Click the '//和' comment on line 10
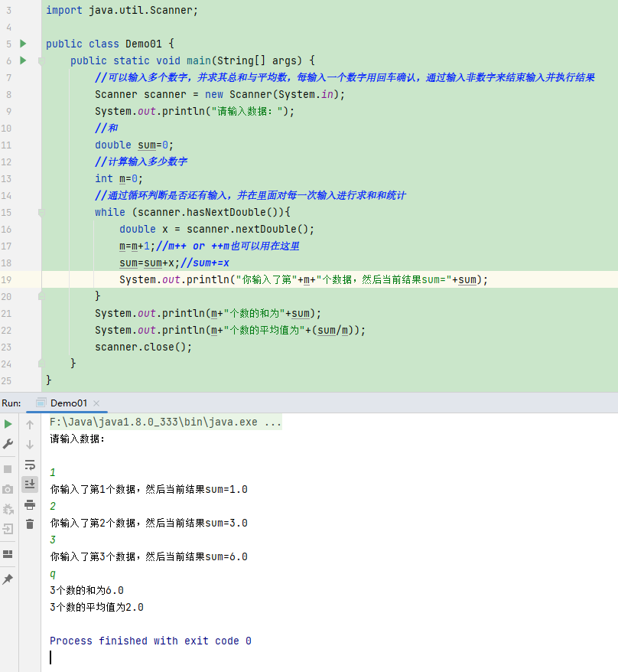 coord(106,128)
